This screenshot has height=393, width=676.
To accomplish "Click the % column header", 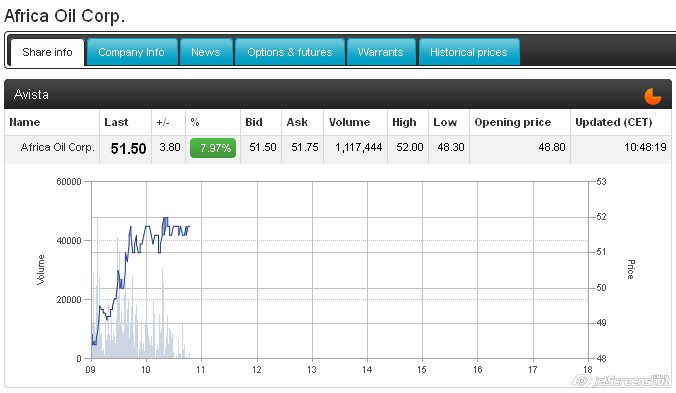I will tap(195, 122).
